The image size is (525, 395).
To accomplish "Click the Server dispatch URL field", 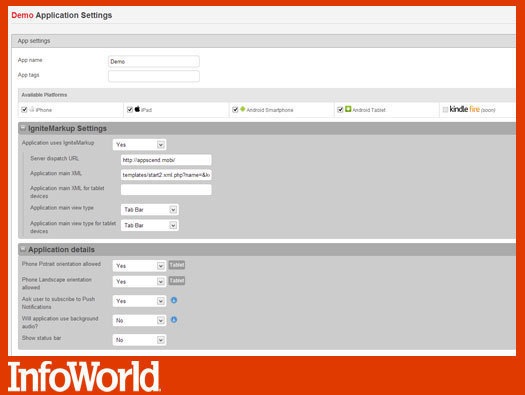I will (166, 160).
